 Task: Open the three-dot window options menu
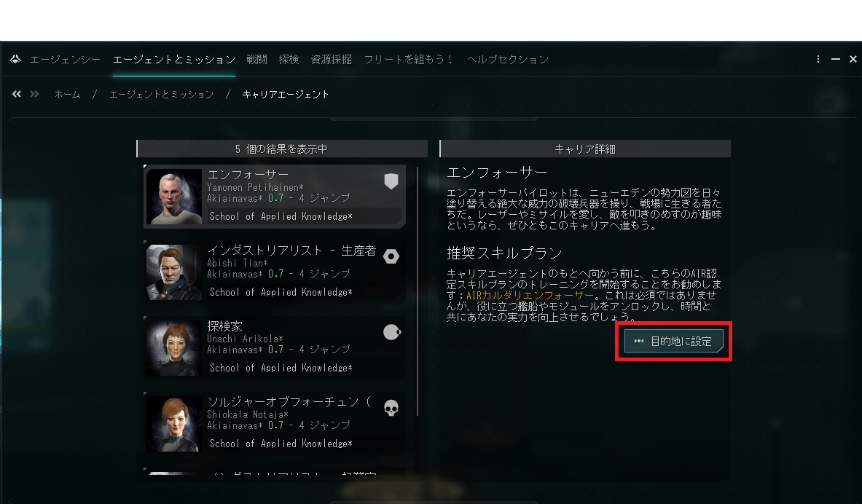tap(818, 59)
